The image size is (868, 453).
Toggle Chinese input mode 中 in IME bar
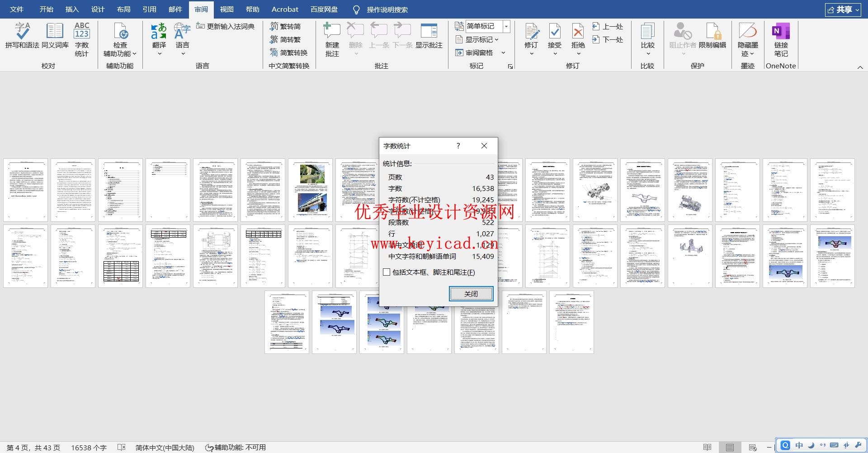coord(799,445)
